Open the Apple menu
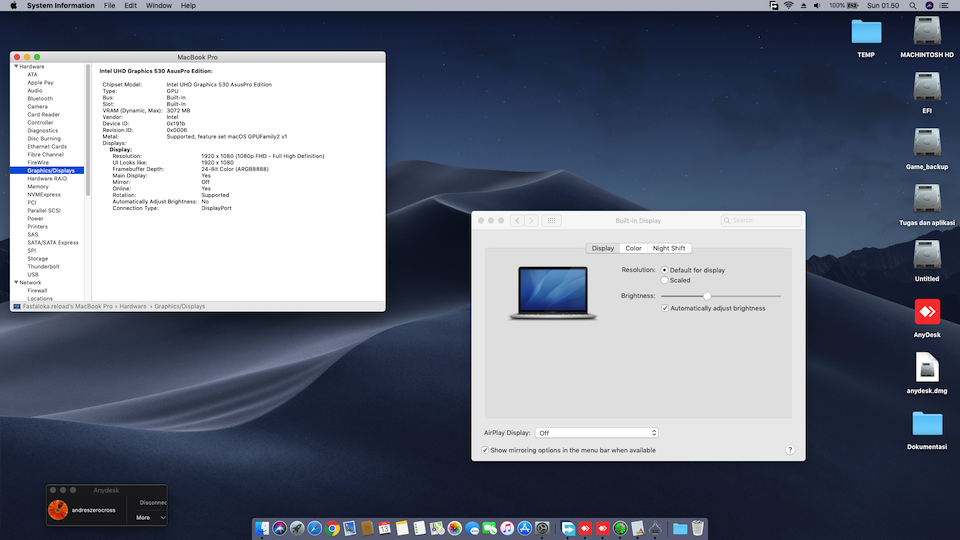The width and height of the screenshot is (960, 540). (x=13, y=6)
